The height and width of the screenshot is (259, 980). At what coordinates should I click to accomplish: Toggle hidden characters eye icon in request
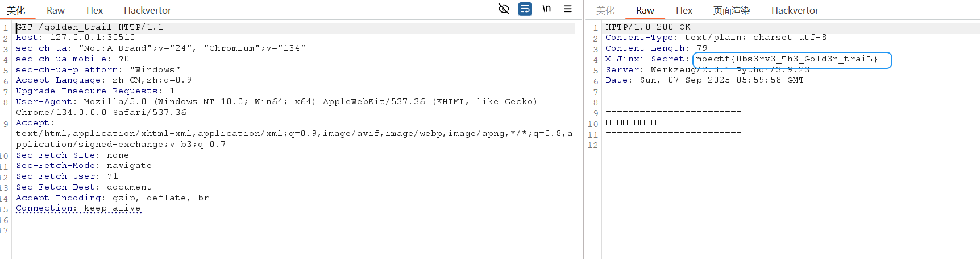pyautogui.click(x=504, y=9)
